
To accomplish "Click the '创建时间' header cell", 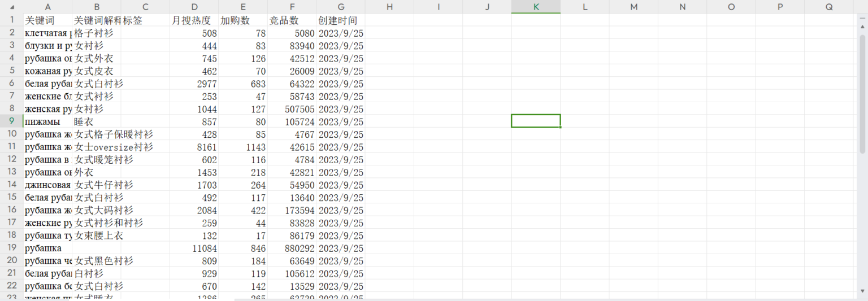I will tap(340, 20).
